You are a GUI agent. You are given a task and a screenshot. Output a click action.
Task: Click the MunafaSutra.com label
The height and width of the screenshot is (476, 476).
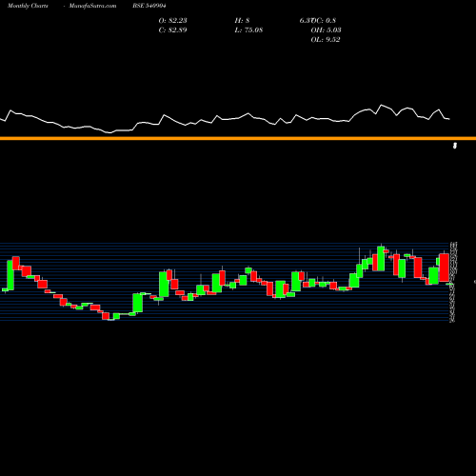(92, 6)
